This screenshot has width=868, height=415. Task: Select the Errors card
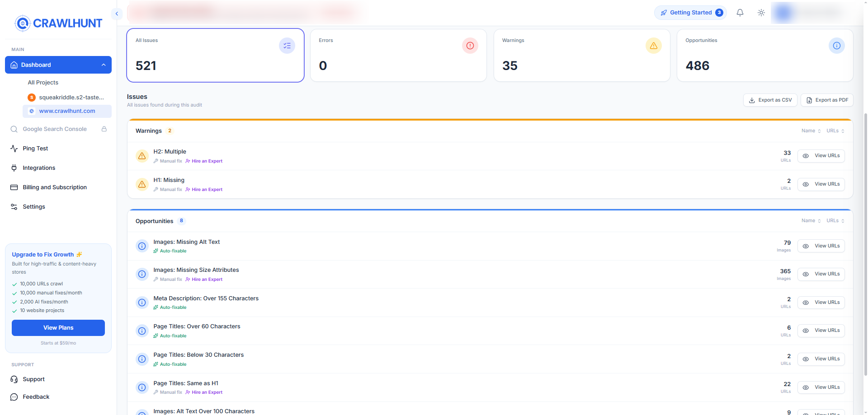click(x=398, y=56)
